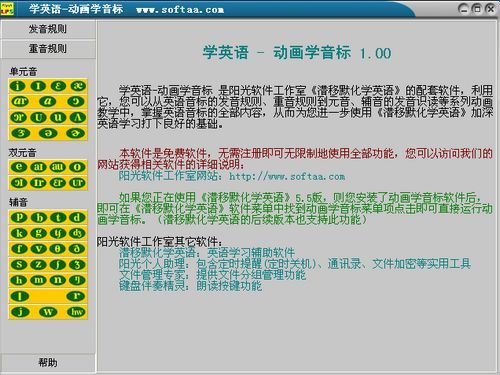Screen dimensions: 500x375
Task: Select the θ consonant symbol
Action: pyautogui.click(x=58, y=249)
